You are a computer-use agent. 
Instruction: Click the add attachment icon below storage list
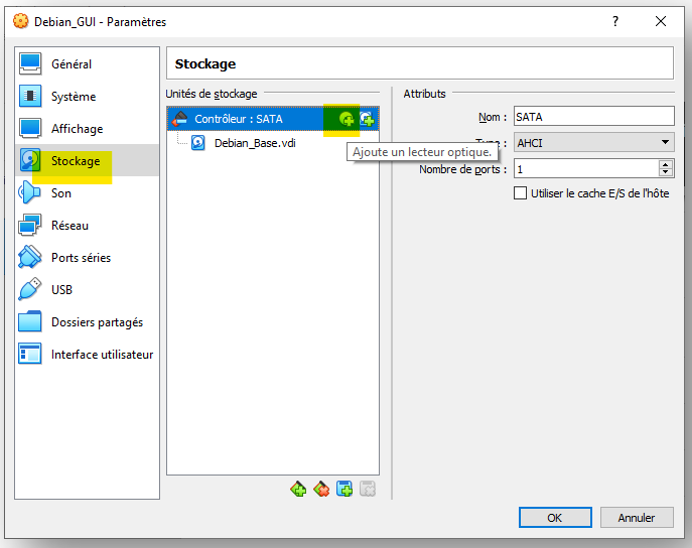click(344, 489)
